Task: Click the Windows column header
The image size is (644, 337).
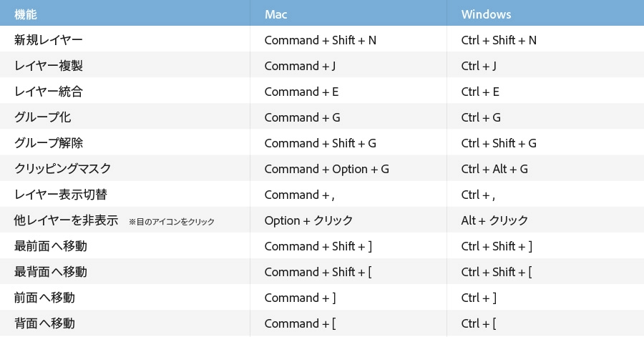Action: tap(486, 14)
